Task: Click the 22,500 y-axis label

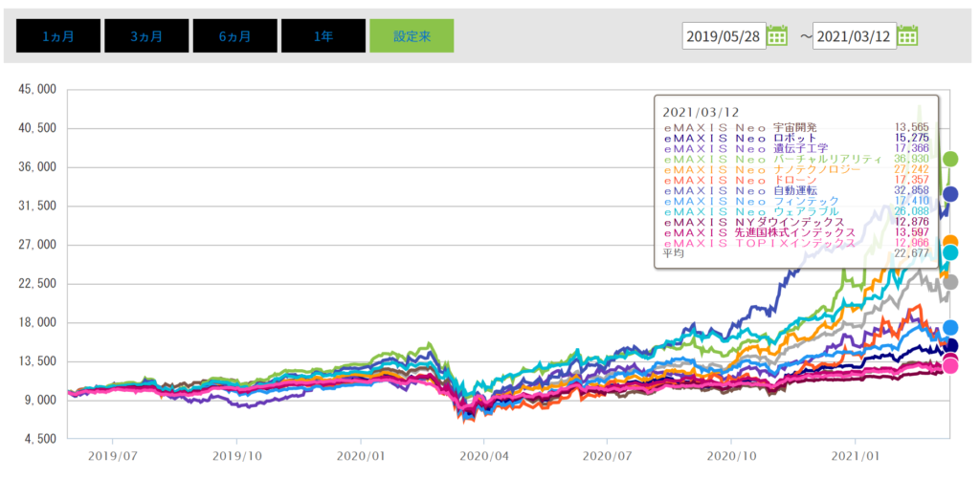Action: coord(35,284)
